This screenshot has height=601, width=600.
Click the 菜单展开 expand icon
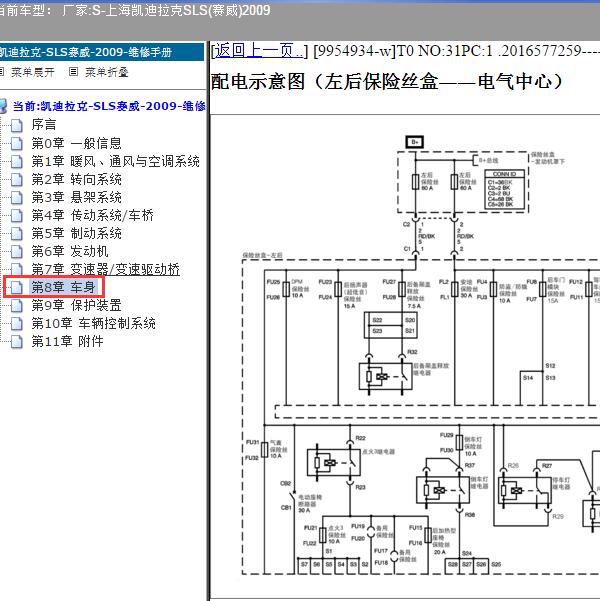2,72
